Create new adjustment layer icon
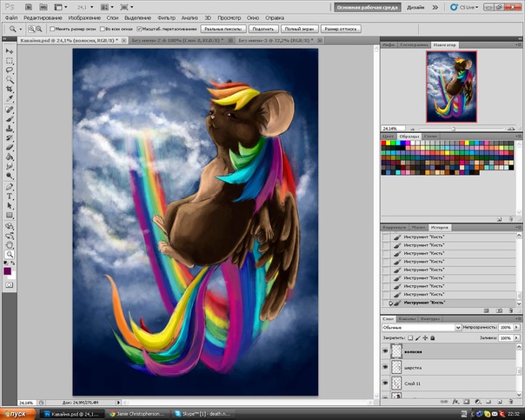This screenshot has width=525, height=420. click(478, 401)
